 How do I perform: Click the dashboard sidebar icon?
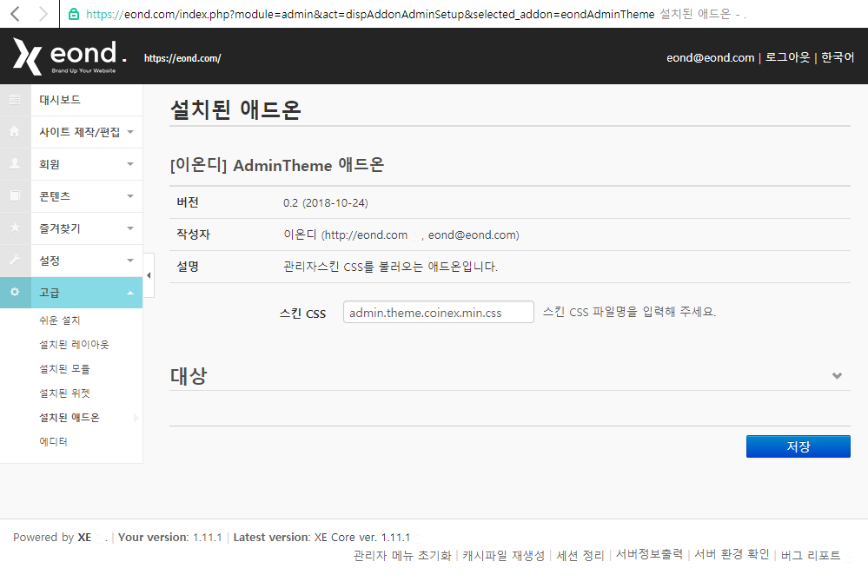(x=15, y=100)
